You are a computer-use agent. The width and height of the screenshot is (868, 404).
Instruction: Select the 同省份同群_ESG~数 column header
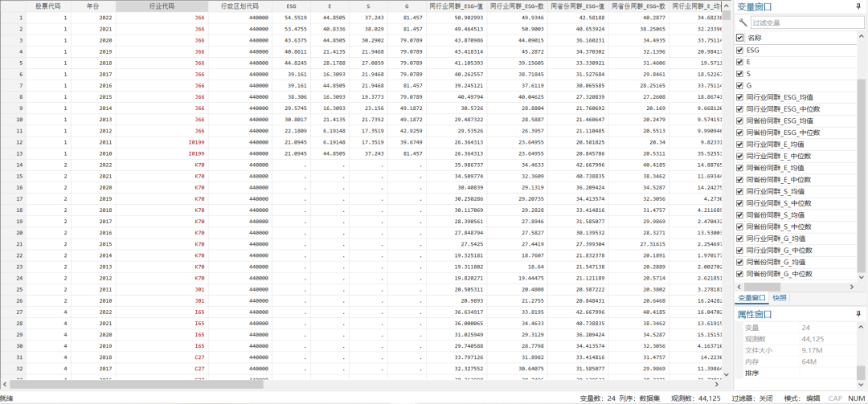638,6
